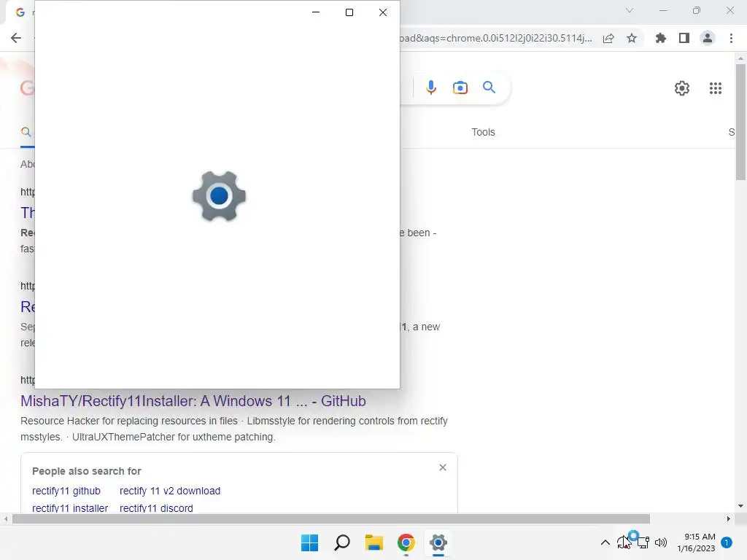Open Chrome Extensions puzzle icon

point(661,38)
